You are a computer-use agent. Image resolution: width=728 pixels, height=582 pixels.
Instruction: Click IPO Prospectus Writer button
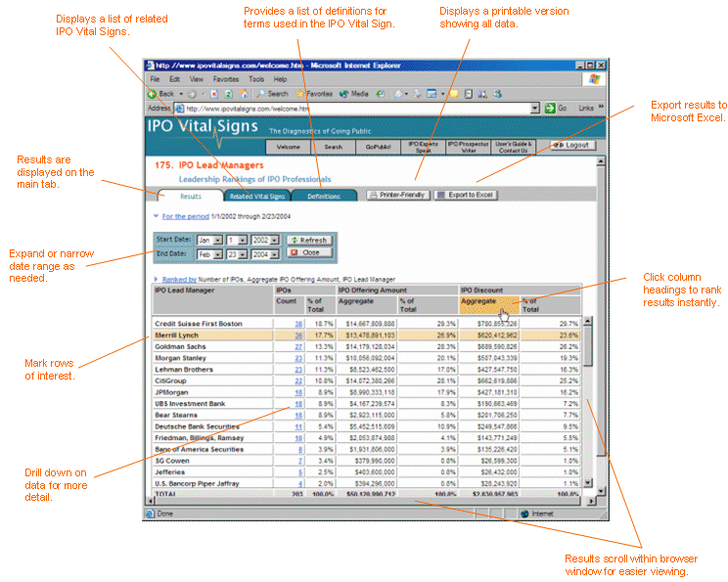click(x=468, y=147)
